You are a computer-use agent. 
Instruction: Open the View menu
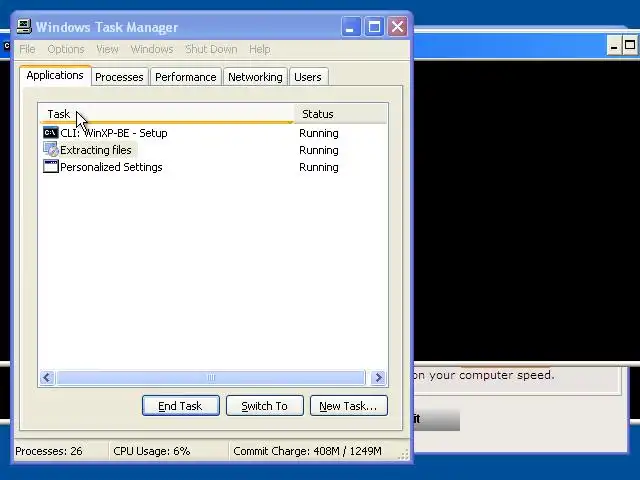107,49
